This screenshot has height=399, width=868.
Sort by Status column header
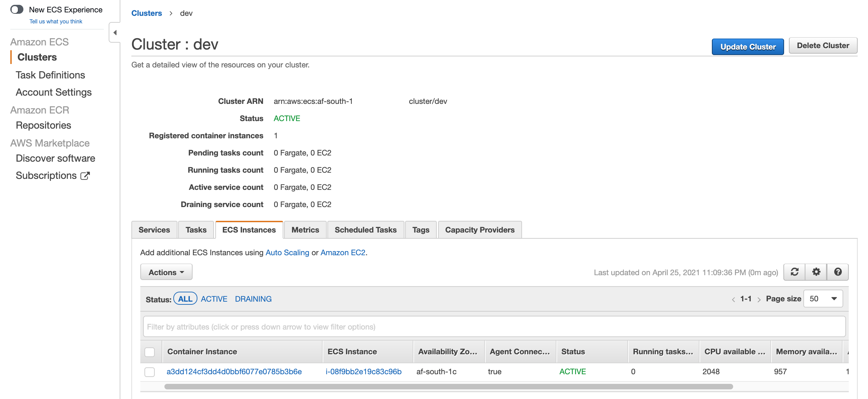tap(592, 352)
